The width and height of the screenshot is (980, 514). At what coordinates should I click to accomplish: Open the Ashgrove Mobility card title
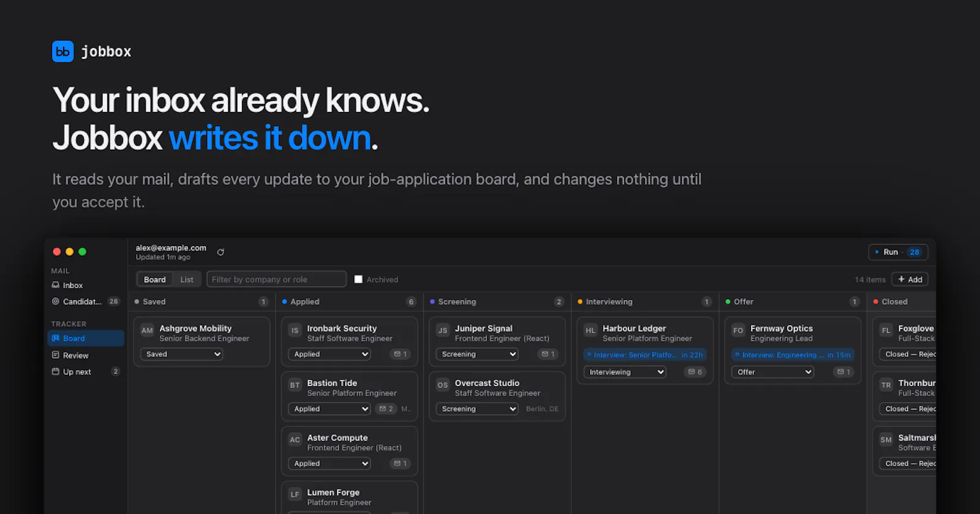(x=195, y=329)
